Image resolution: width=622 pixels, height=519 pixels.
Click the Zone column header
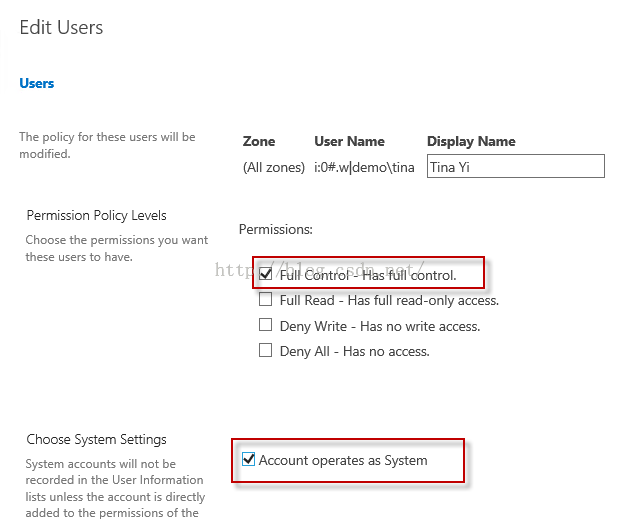click(259, 141)
